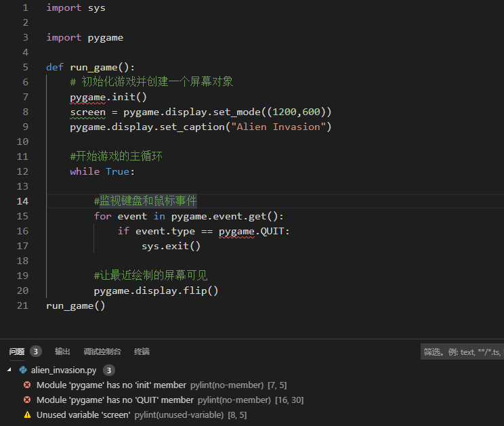
Task: Click 'import sys' on line 1
Action: pos(76,7)
